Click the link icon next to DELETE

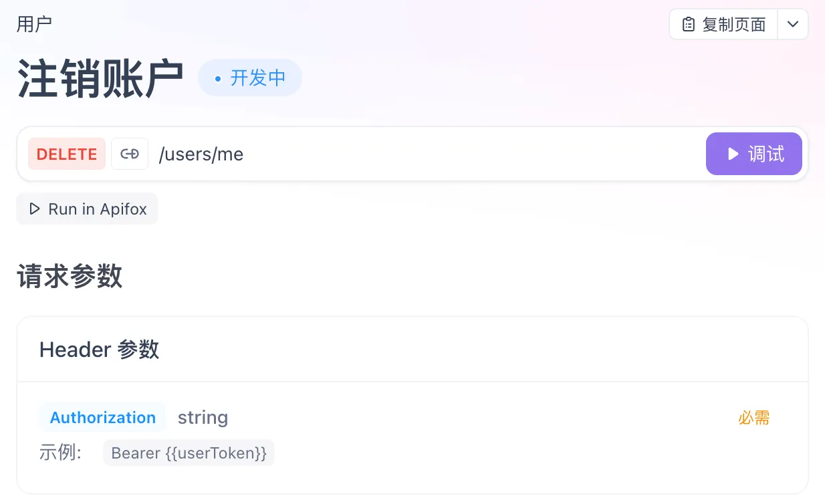pos(130,154)
